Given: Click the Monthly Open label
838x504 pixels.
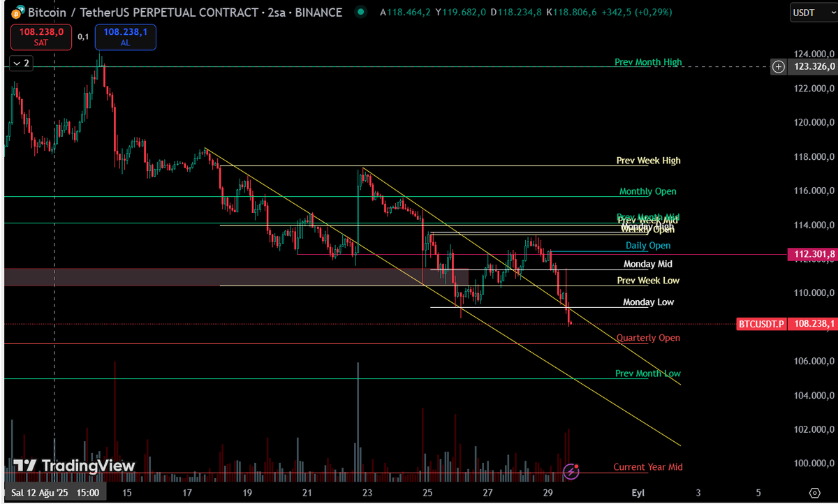Looking at the screenshot, I should [x=647, y=191].
